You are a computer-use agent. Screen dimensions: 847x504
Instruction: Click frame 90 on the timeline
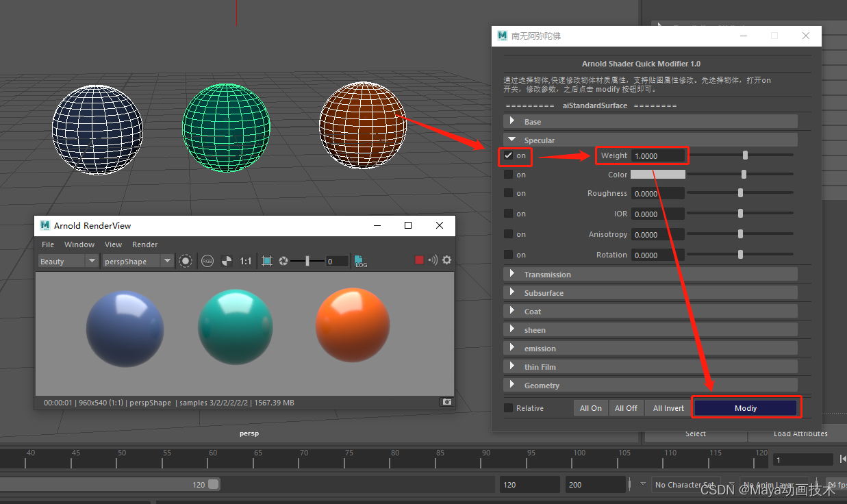(485, 457)
